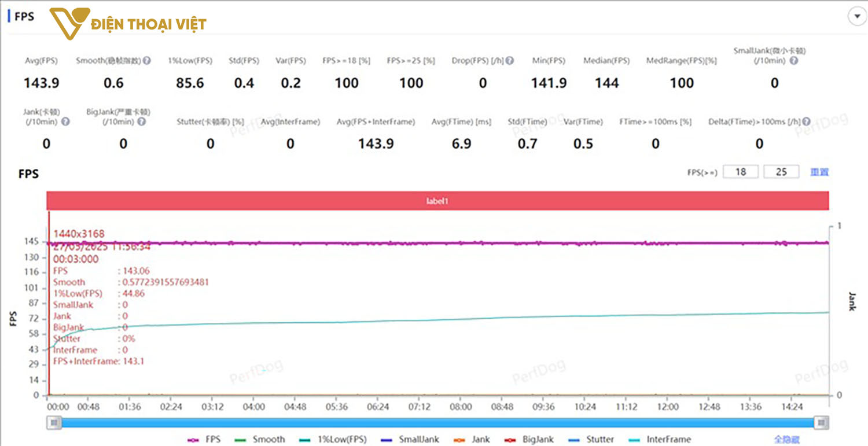
Task: Open the SmallJank help question mark
Action: click(793, 61)
